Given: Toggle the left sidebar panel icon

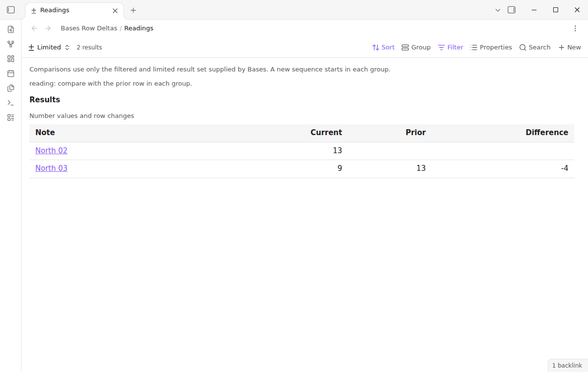Looking at the screenshot, I should (11, 10).
